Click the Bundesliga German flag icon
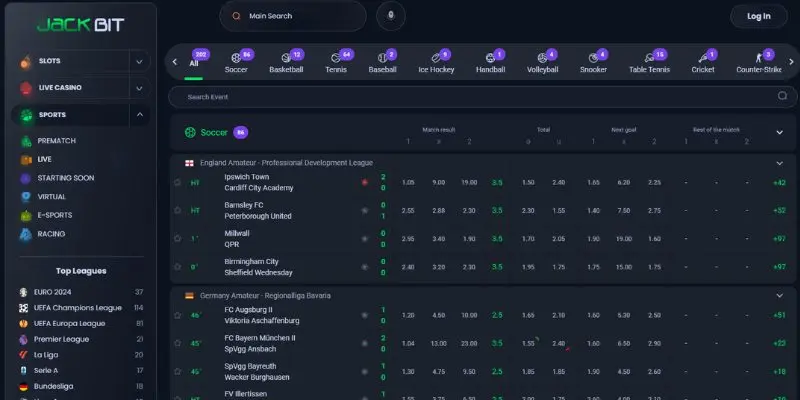This screenshot has width=800, height=400. coord(23,386)
